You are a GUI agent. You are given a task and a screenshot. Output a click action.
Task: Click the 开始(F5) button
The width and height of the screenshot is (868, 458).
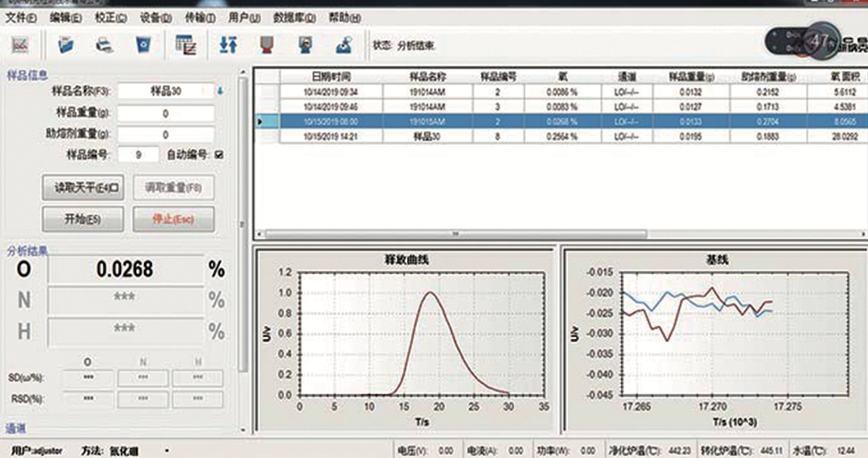(x=83, y=219)
